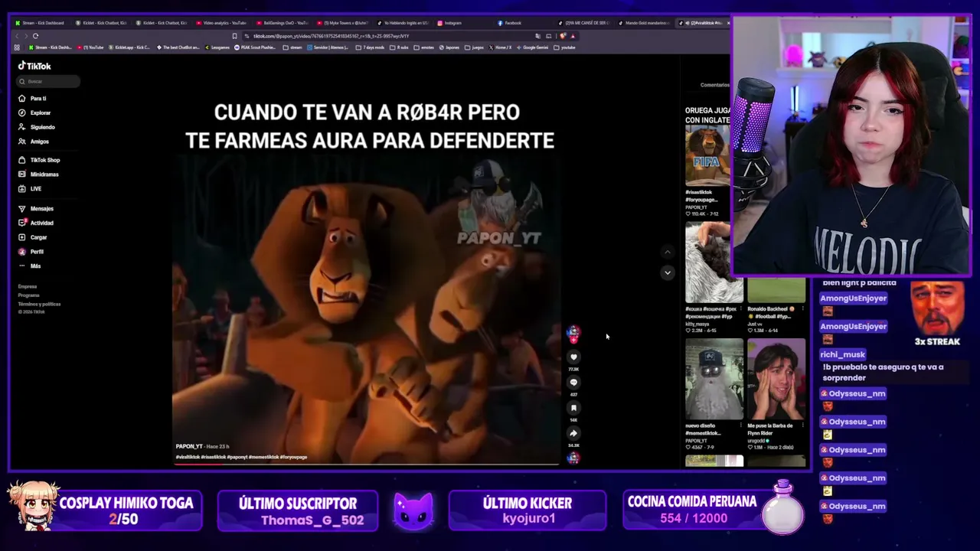Follow PAPON_YT via the avatar plus
This screenshot has width=980, height=551.
click(x=573, y=340)
